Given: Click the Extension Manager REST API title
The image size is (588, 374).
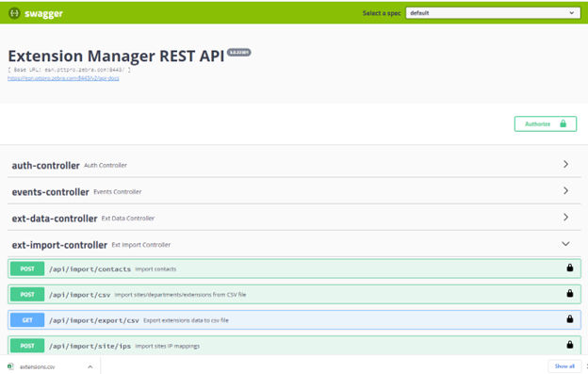Looking at the screenshot, I should click(116, 57).
